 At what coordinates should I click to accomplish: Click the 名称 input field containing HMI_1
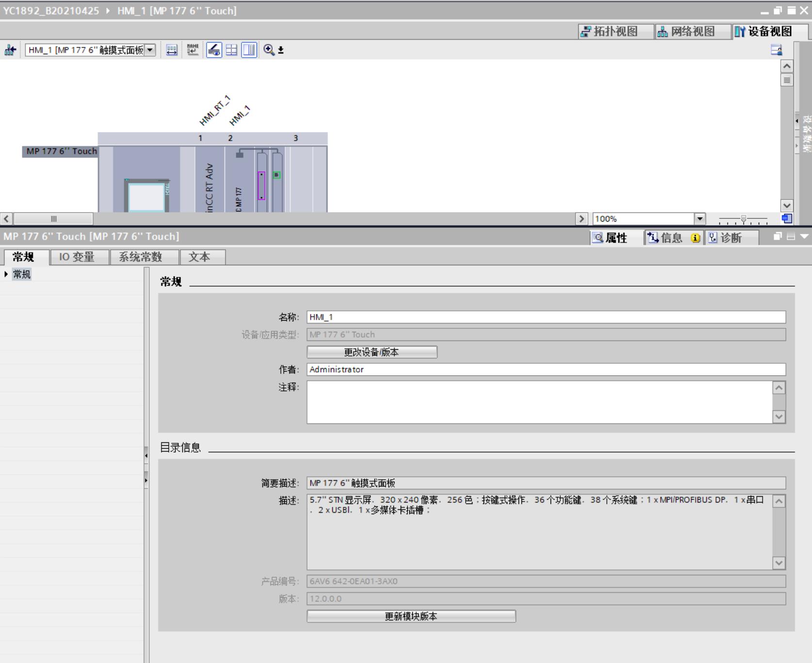[546, 317]
